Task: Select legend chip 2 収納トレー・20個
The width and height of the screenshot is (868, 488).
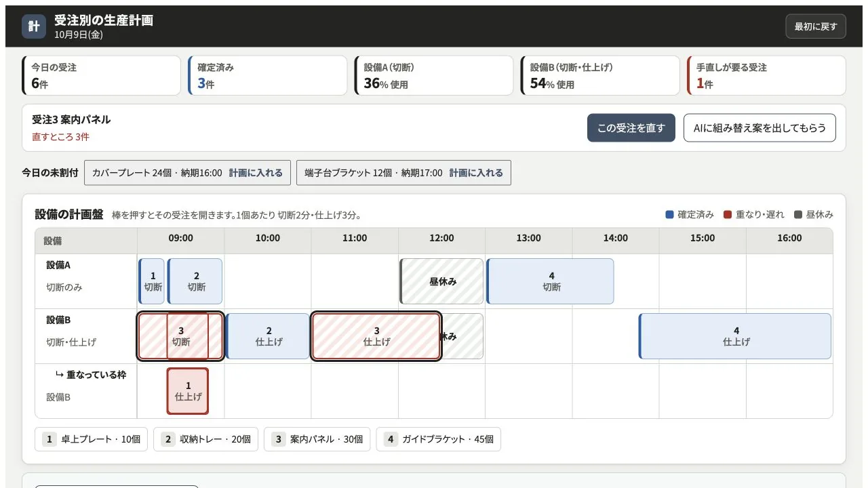Action: (205, 439)
